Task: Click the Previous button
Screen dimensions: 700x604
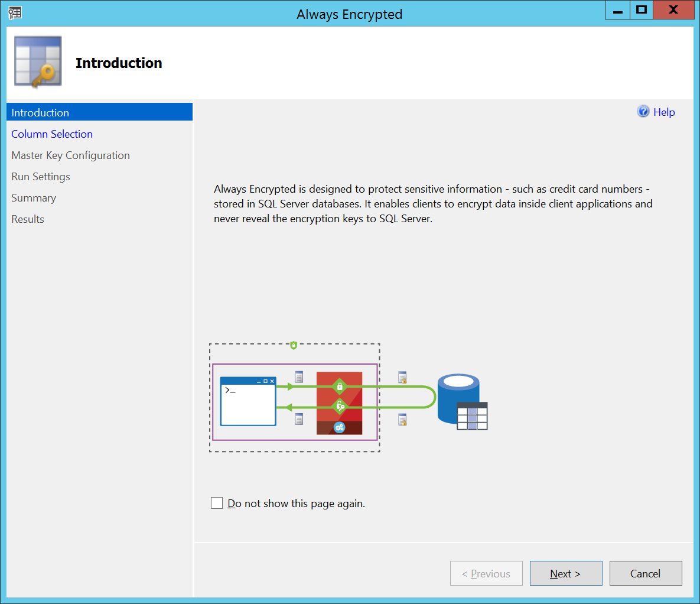Action: [x=486, y=573]
